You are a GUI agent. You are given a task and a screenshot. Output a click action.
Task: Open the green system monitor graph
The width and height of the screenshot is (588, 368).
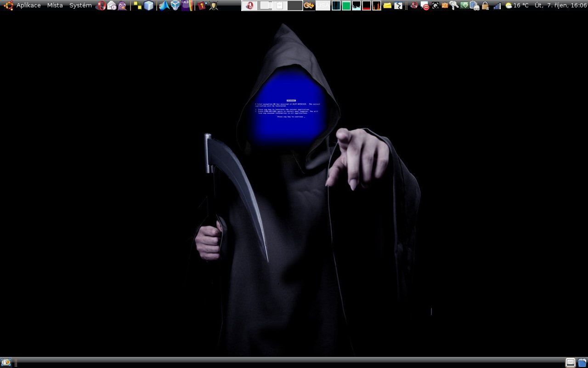pyautogui.click(x=346, y=6)
